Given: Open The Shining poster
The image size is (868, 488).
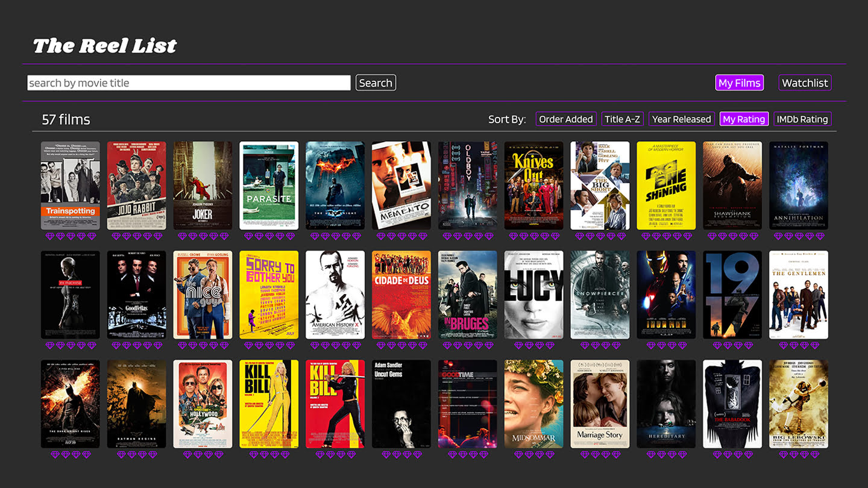Looking at the screenshot, I should coord(667,186).
